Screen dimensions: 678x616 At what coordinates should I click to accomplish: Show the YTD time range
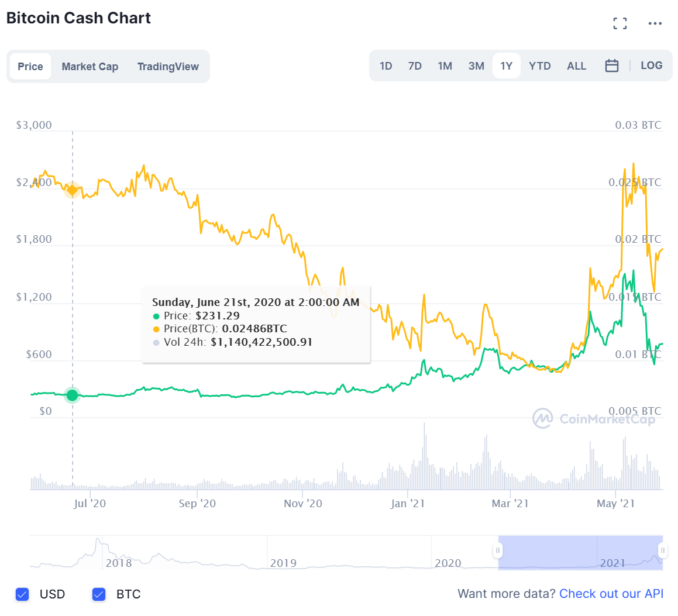[539, 66]
